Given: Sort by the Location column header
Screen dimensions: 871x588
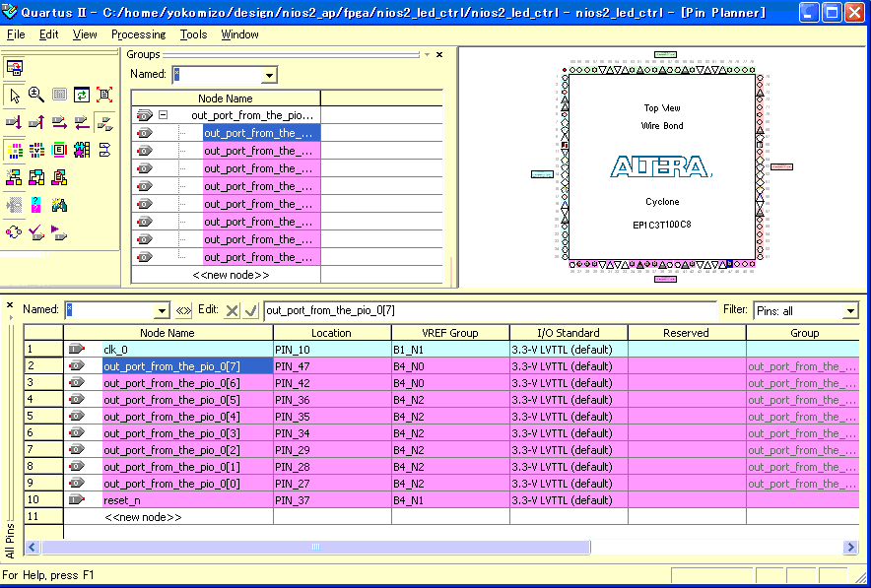Looking at the screenshot, I should pyautogui.click(x=332, y=333).
